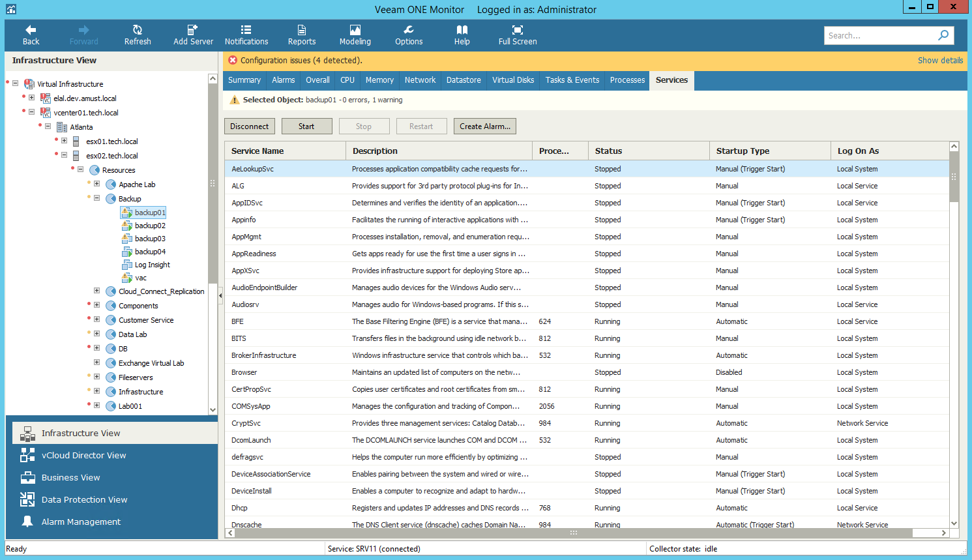Click the Create Alarm... button
Screen dimensions: 972x560
pos(485,126)
